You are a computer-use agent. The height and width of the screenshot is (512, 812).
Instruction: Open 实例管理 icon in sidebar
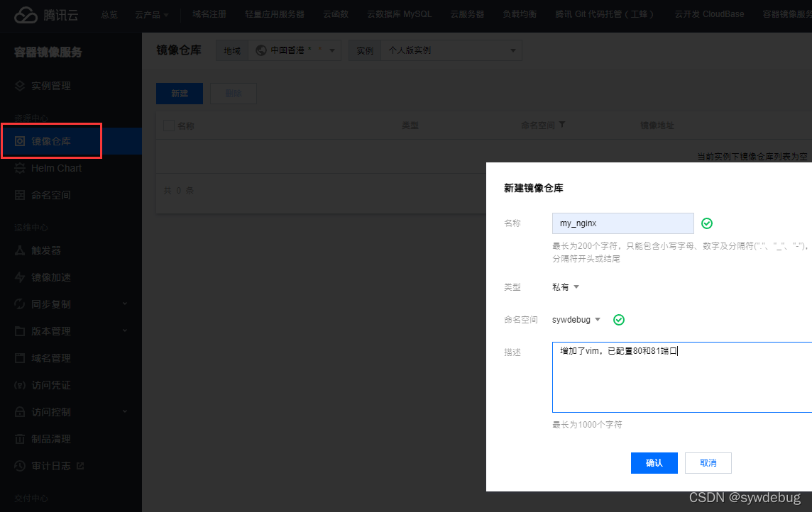tap(20, 86)
